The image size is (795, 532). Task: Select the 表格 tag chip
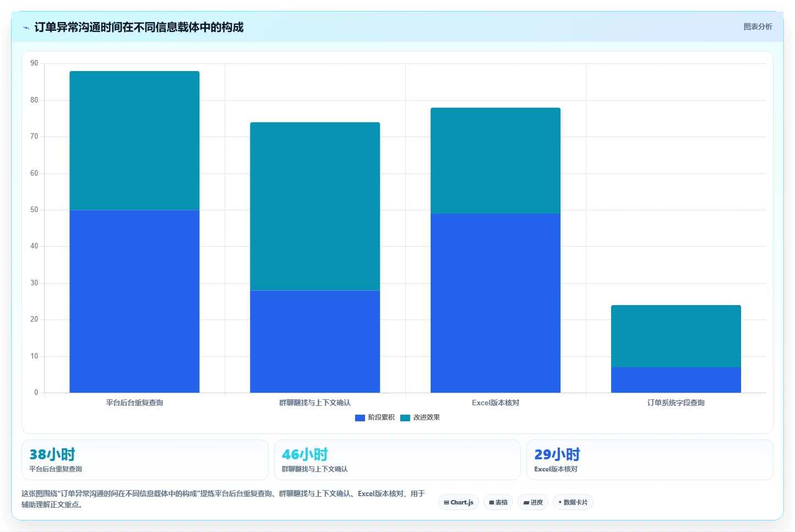498,502
